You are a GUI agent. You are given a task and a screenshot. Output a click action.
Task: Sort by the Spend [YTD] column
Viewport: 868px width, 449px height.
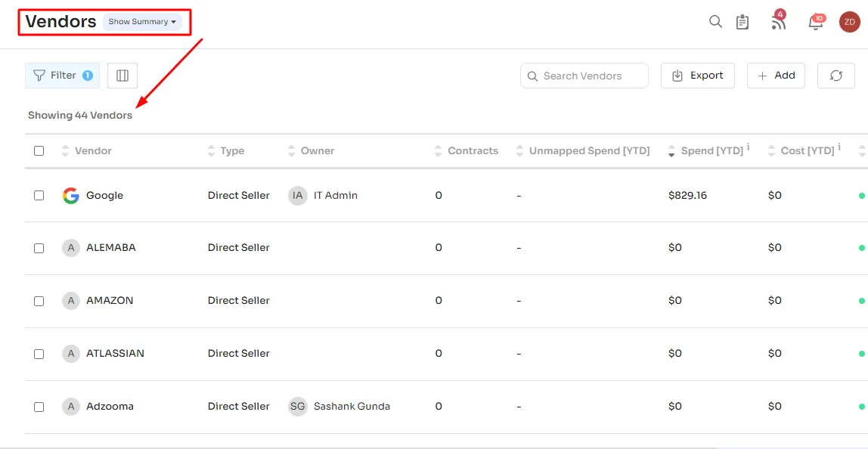(671, 150)
